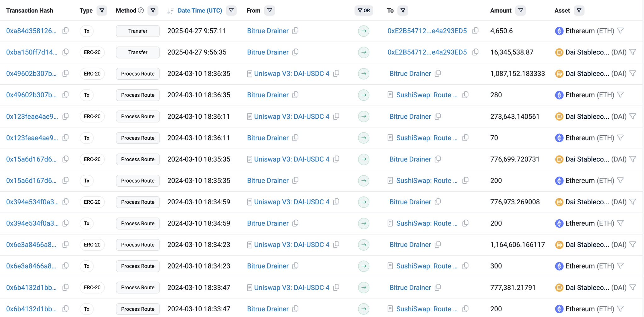This screenshot has width=644, height=317.
Task: Select amount 1,164,606.166117
Action: click(518, 245)
